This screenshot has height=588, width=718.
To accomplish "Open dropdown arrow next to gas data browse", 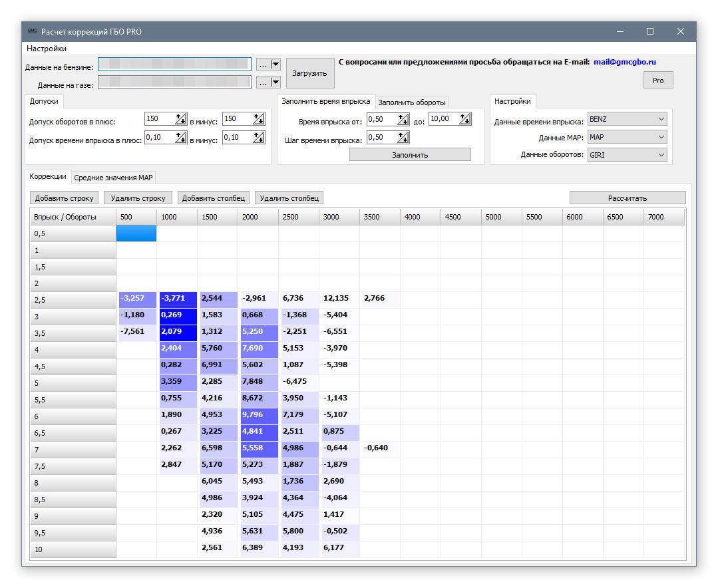I will pyautogui.click(x=275, y=82).
